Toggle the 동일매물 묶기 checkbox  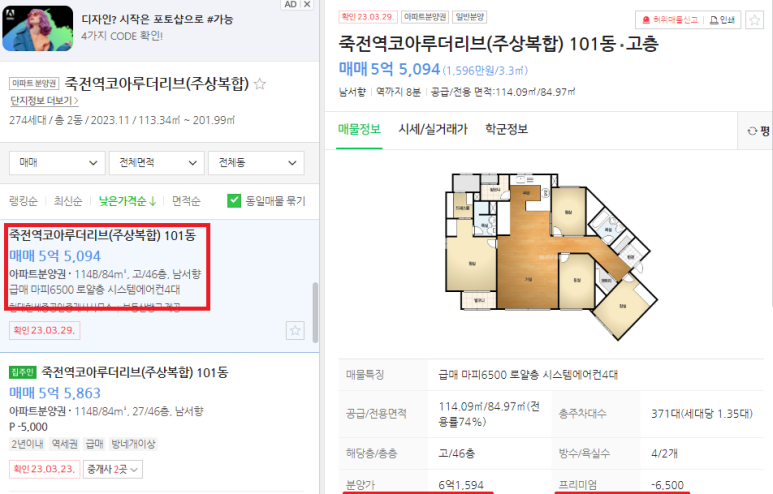point(234,201)
